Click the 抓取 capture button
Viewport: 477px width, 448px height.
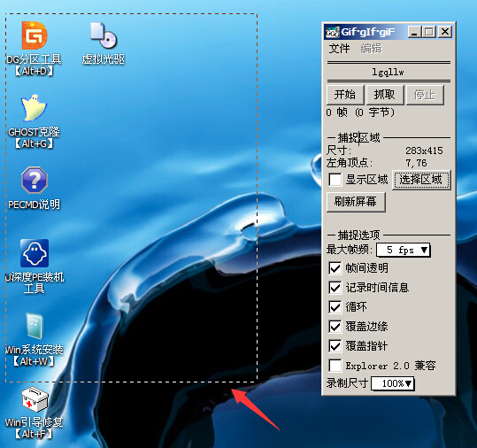385,95
